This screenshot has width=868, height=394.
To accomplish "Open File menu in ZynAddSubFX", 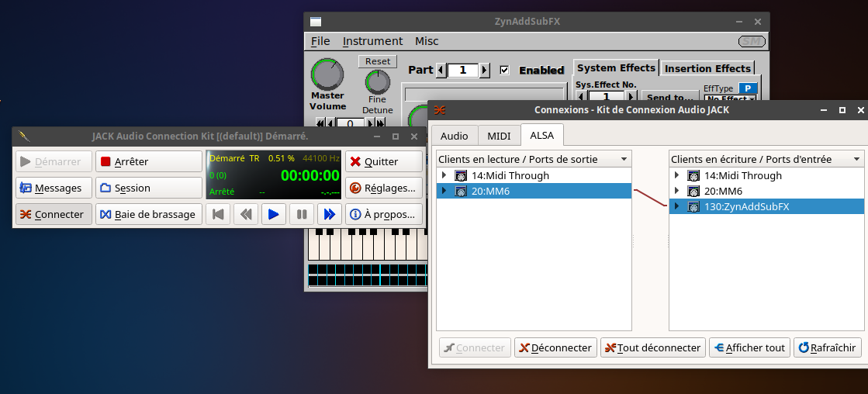I will [320, 41].
